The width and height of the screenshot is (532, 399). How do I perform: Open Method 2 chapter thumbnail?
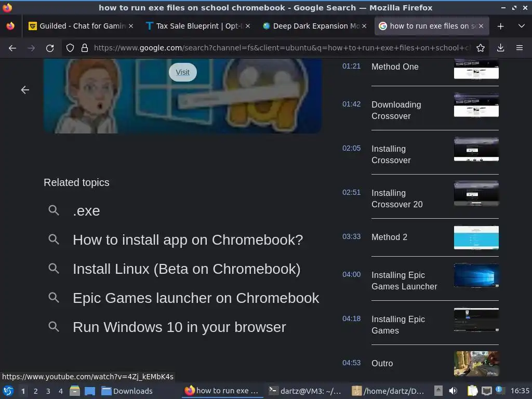click(476, 238)
